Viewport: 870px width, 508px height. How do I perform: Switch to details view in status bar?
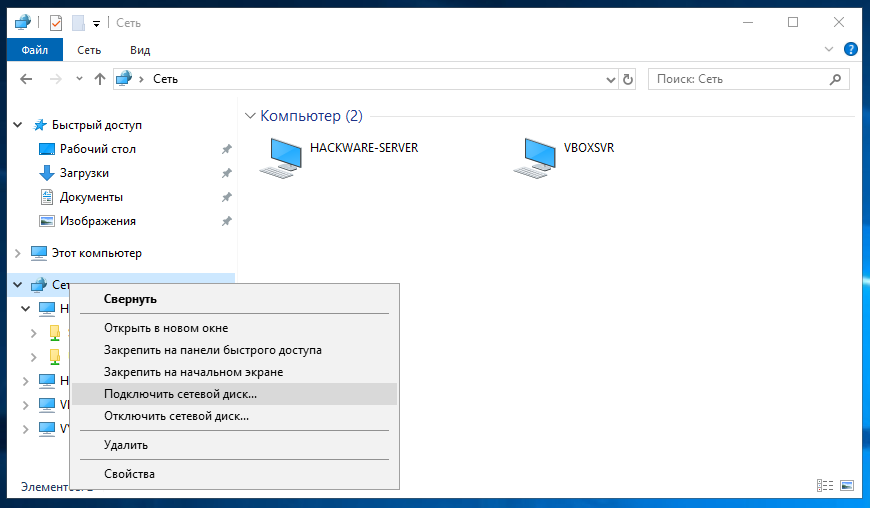coord(826,485)
